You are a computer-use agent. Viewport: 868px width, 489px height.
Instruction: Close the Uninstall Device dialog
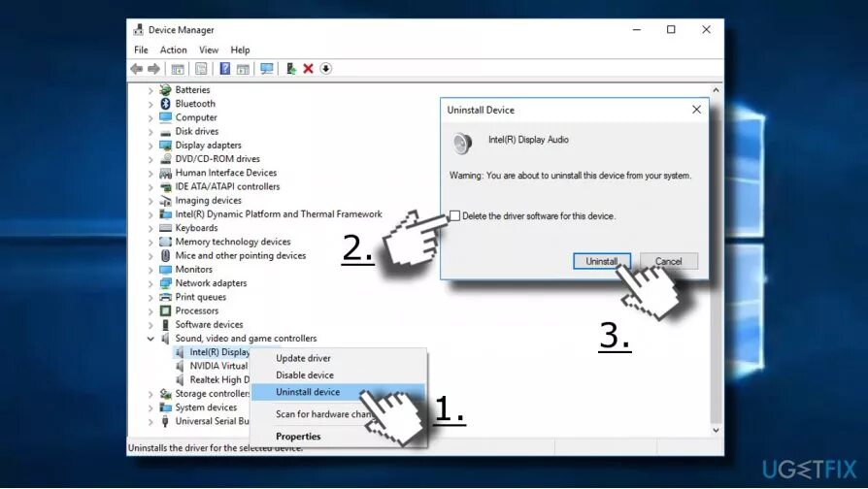pyautogui.click(x=696, y=110)
